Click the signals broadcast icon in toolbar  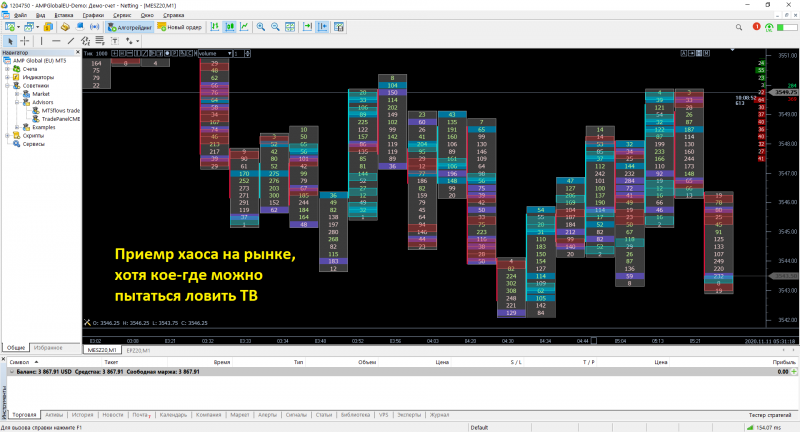coord(94,27)
